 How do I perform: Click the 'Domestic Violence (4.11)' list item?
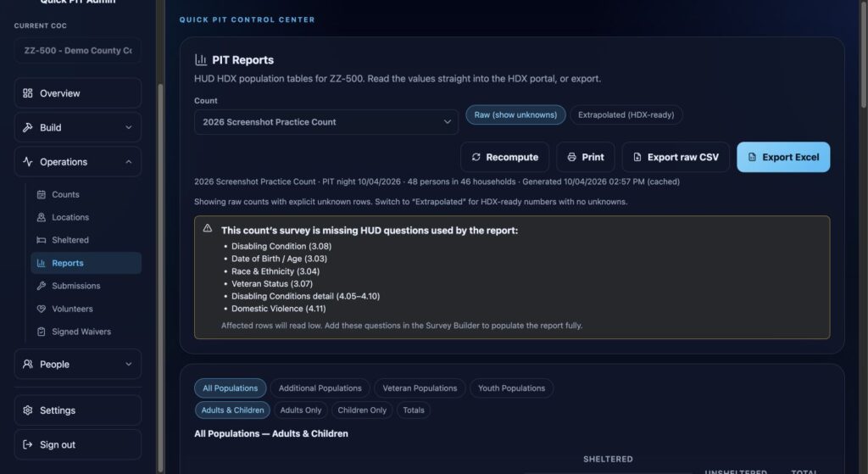278,309
